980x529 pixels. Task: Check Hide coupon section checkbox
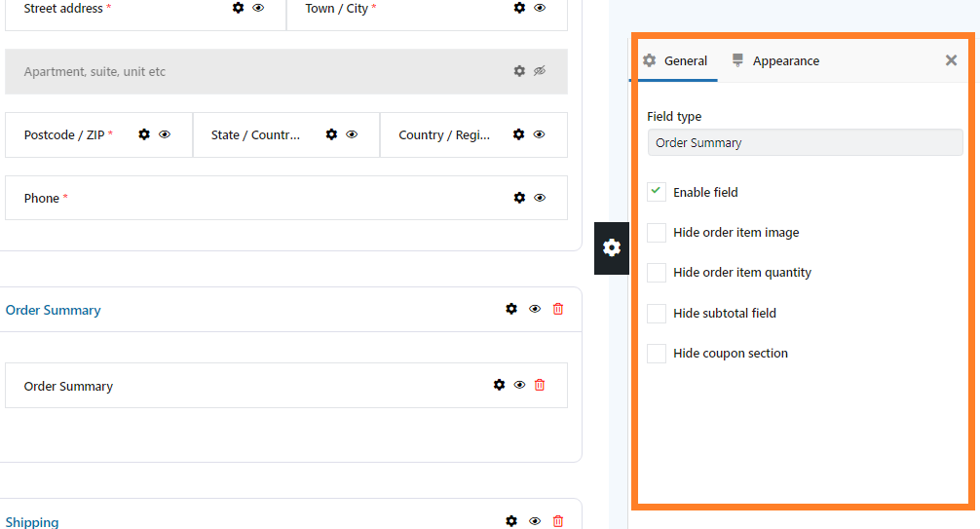click(x=657, y=353)
